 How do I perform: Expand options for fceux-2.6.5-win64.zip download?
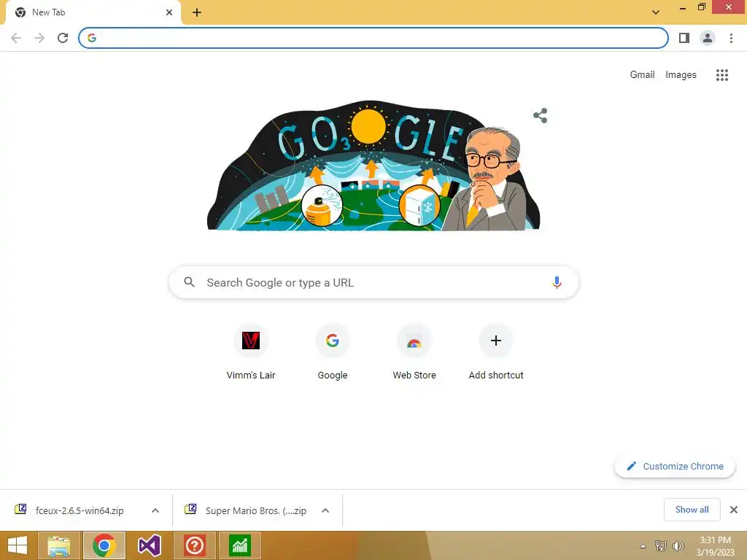pos(155,510)
